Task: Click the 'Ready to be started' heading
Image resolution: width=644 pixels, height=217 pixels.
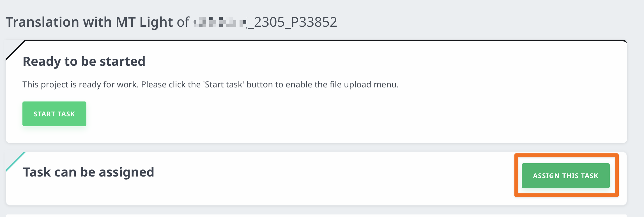Action: coord(84,61)
